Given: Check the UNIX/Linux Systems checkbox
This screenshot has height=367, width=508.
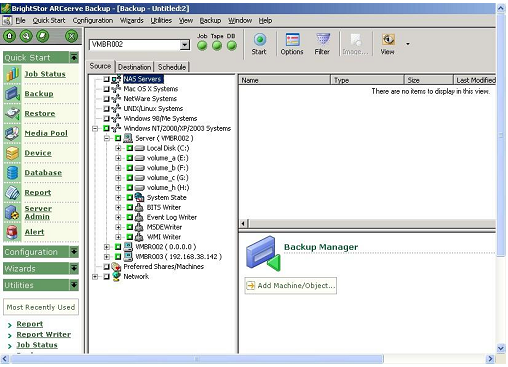Looking at the screenshot, I should pyautogui.click(x=106, y=109).
